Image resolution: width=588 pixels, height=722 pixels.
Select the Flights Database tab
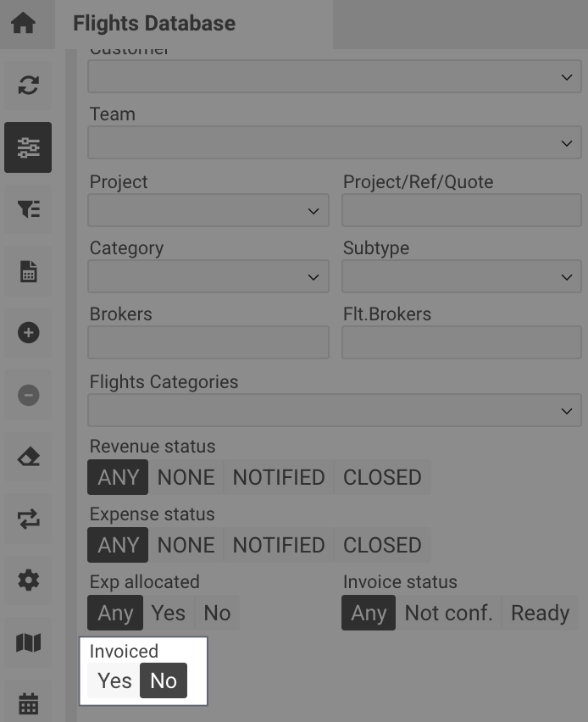154,23
